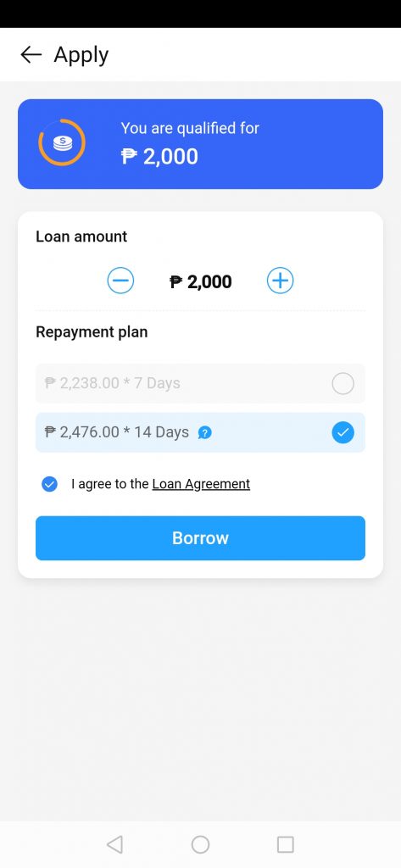
Task: Tap the Loan amount heading
Action: [x=81, y=236]
